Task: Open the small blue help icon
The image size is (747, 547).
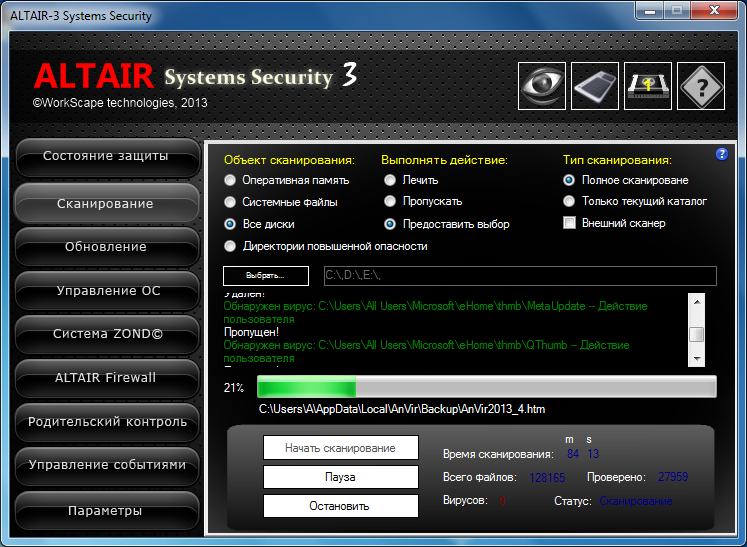Action: pyautogui.click(x=722, y=154)
